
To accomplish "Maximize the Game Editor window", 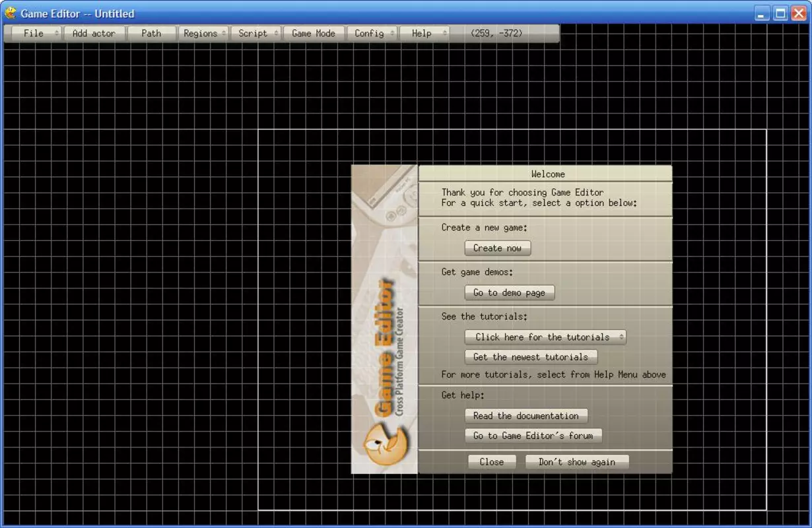I will [x=780, y=13].
